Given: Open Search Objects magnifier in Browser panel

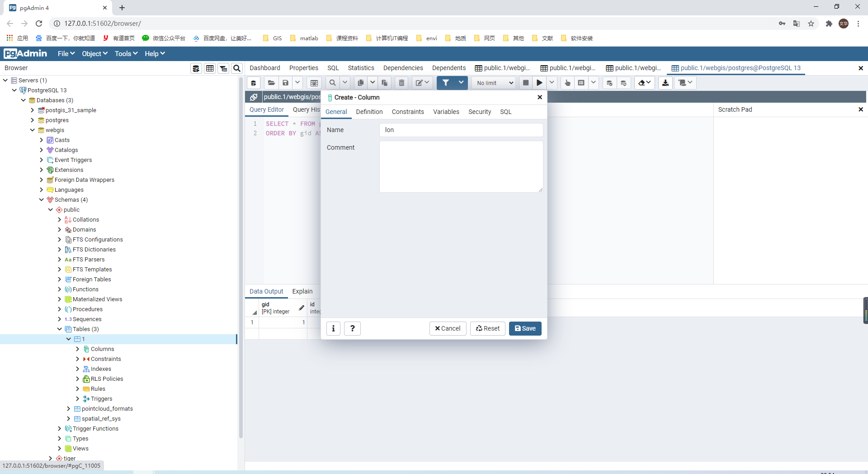Looking at the screenshot, I should tap(237, 68).
